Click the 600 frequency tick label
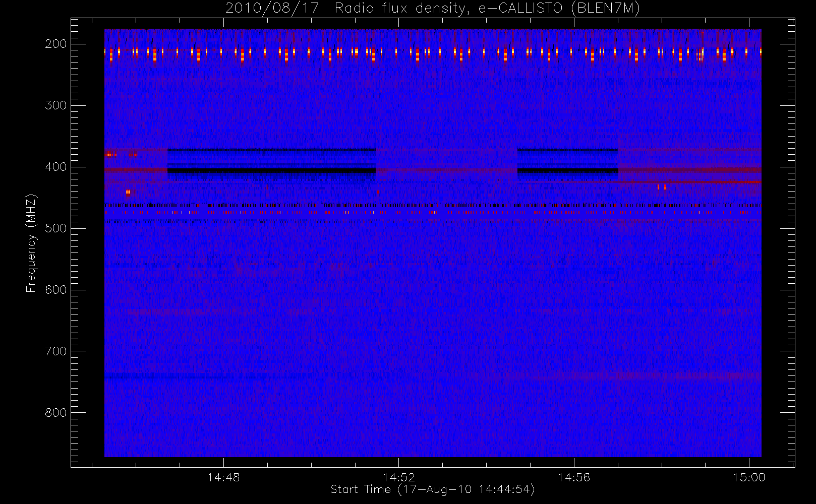This screenshot has width=816, height=504. tap(56, 290)
